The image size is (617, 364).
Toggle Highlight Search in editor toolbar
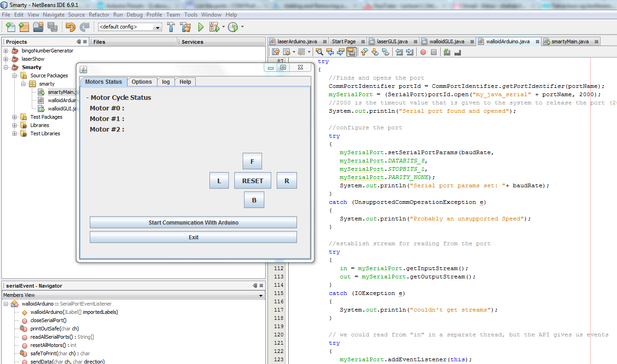351,52
